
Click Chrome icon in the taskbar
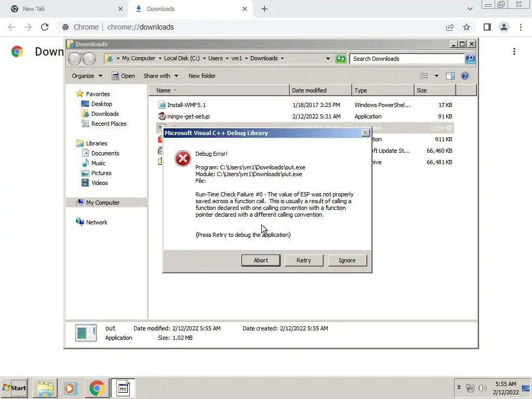point(97,388)
